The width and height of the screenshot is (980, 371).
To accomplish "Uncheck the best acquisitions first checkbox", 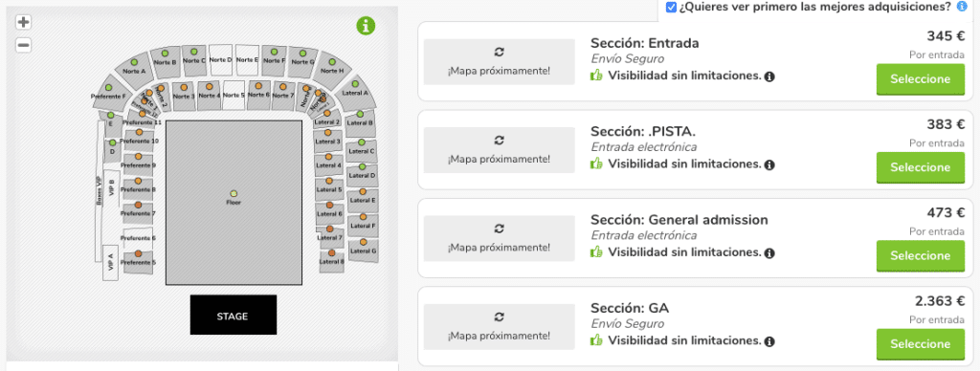I will click(x=671, y=7).
